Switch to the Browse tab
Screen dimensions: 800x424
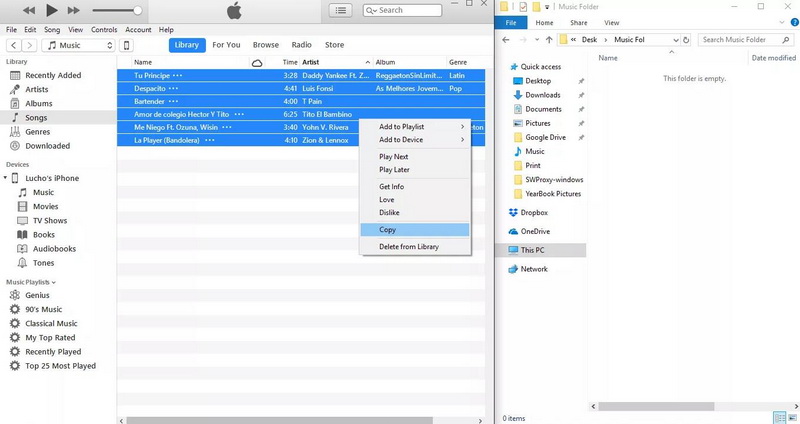[x=265, y=45]
